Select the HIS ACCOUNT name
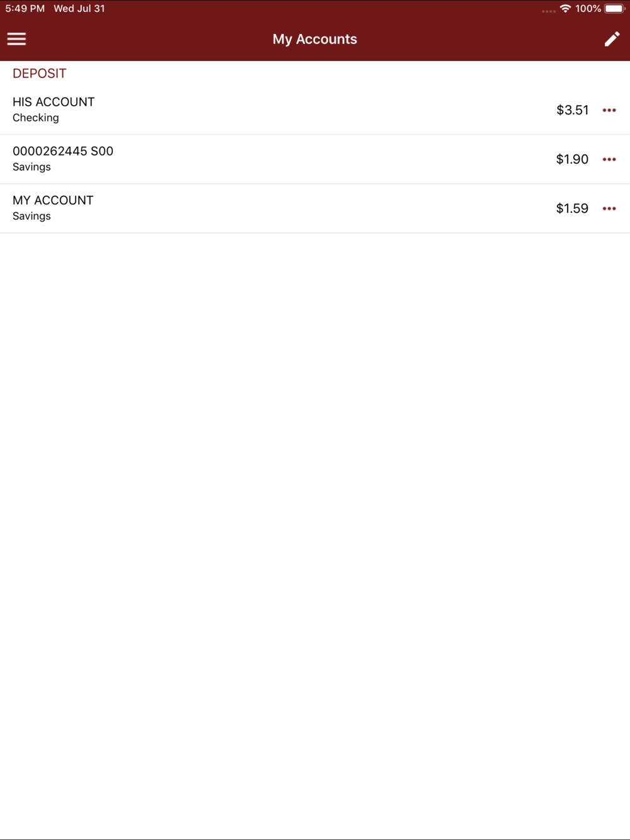The height and width of the screenshot is (840, 630). (x=54, y=102)
